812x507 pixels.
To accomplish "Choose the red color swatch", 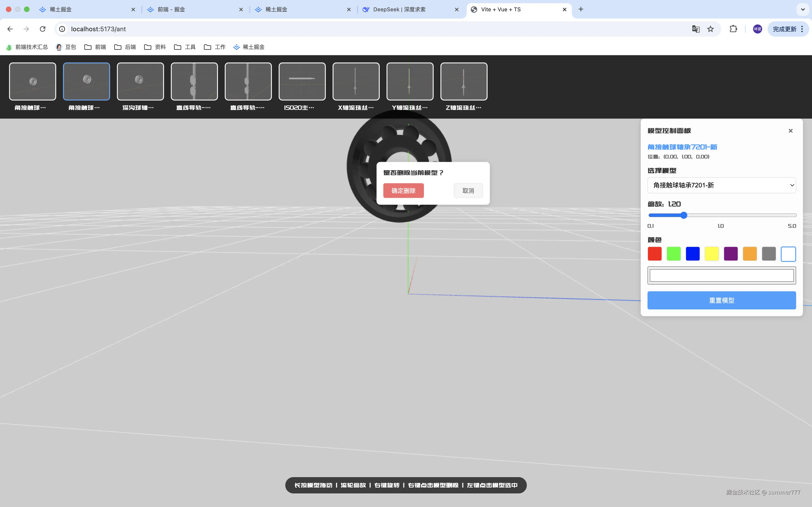I will (x=655, y=254).
